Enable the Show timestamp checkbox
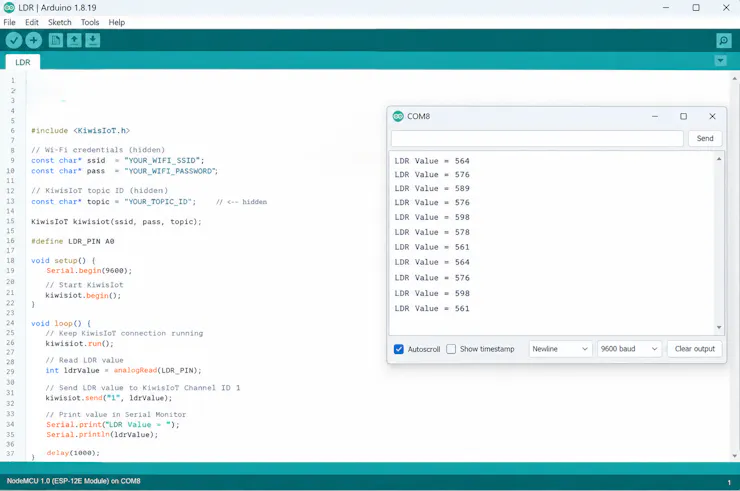Screen dimensions: 740x491 click(x=451, y=349)
